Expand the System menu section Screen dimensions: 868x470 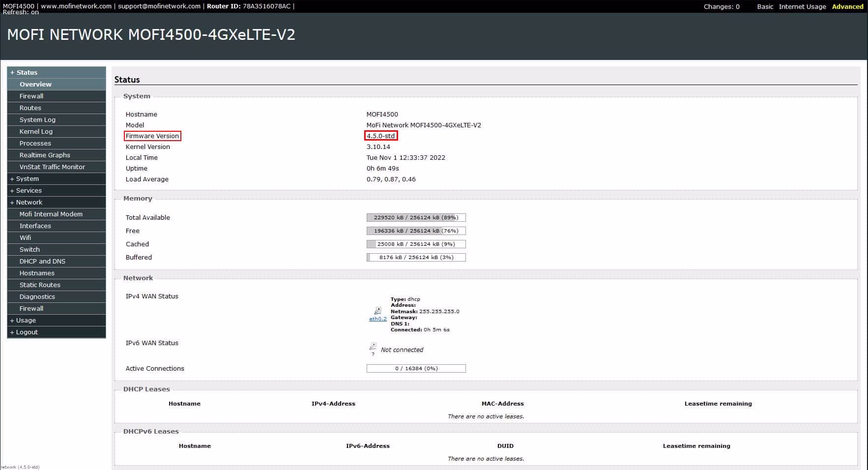click(x=57, y=178)
